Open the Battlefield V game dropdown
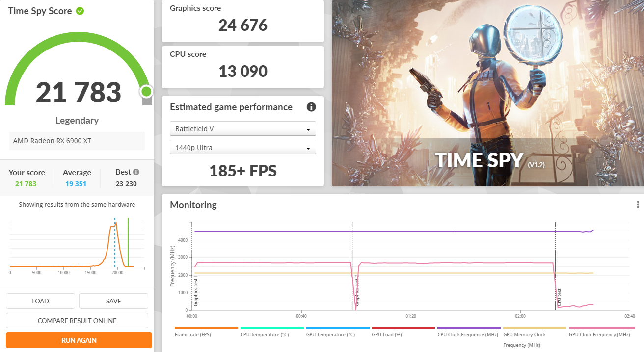Viewport: 644px width, 352px height. 243,129
